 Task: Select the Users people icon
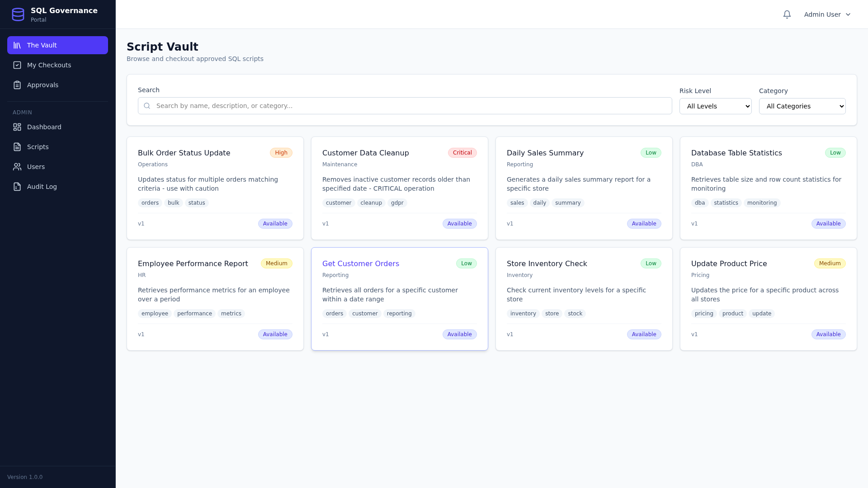coord(17,167)
